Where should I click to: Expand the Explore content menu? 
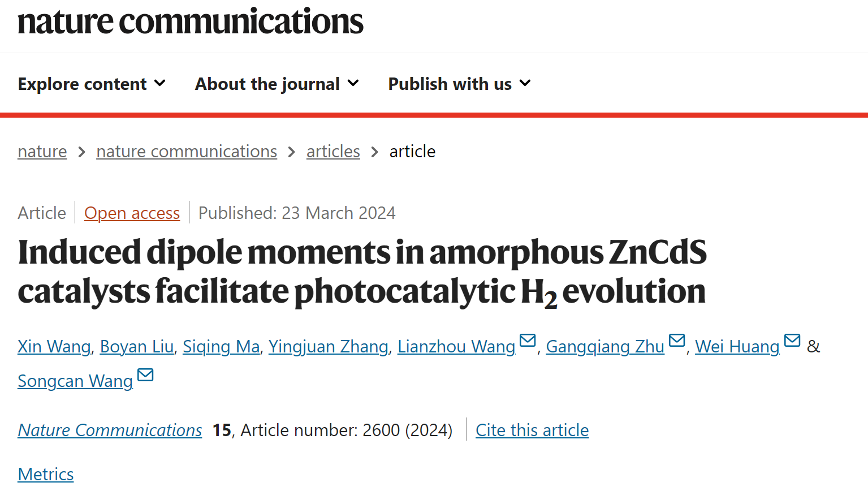[x=92, y=84]
